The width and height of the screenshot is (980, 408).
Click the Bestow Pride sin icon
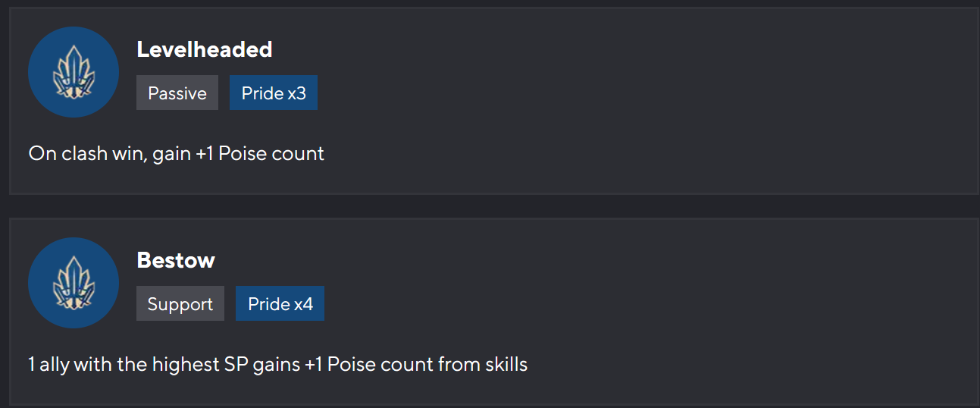(74, 283)
